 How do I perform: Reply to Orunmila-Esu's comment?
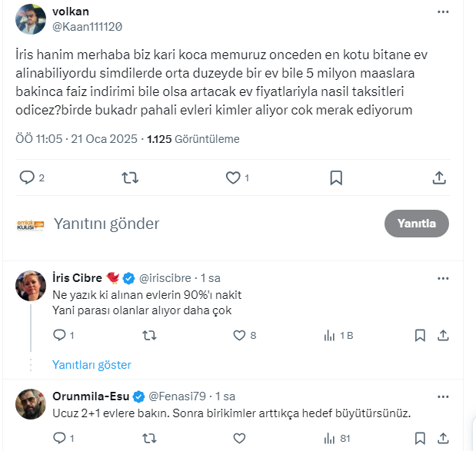click(60, 439)
